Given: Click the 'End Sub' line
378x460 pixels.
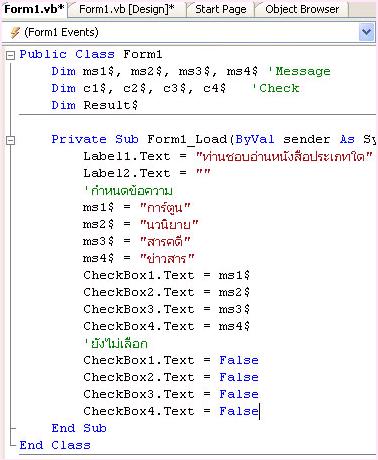Looking at the screenshot, I should (79, 428).
